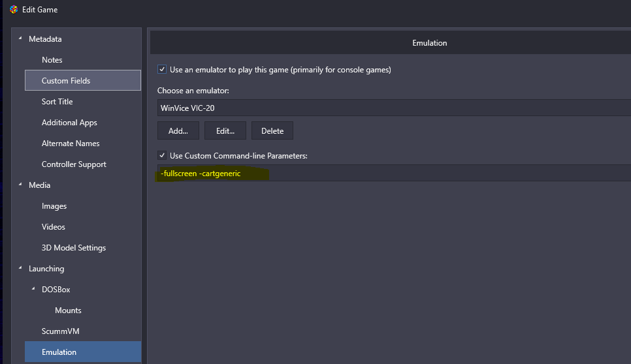The height and width of the screenshot is (364, 631).
Task: Click the Edit... emulator button
Action: tap(225, 131)
